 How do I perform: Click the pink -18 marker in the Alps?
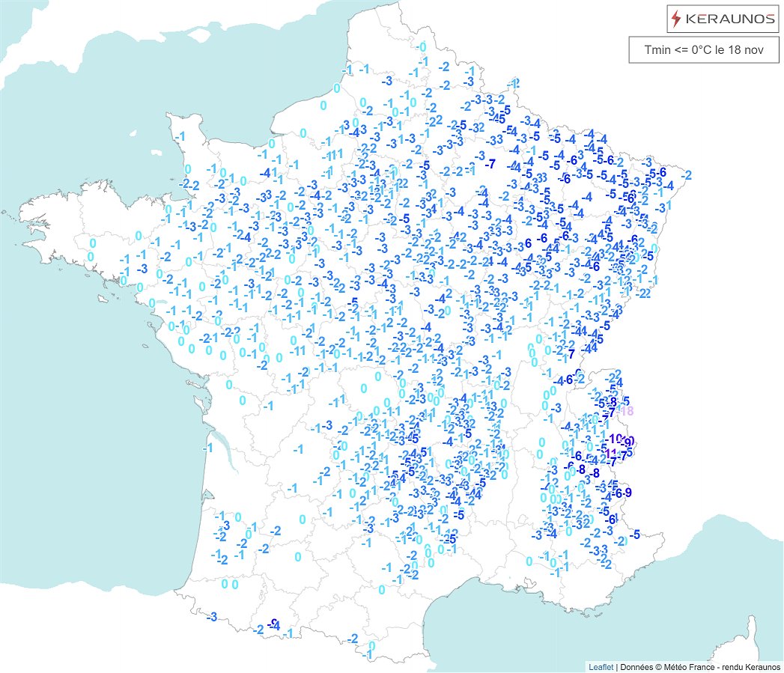point(627,410)
